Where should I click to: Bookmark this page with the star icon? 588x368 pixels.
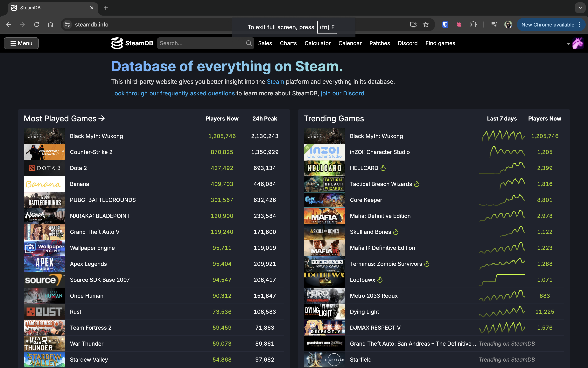tap(426, 25)
